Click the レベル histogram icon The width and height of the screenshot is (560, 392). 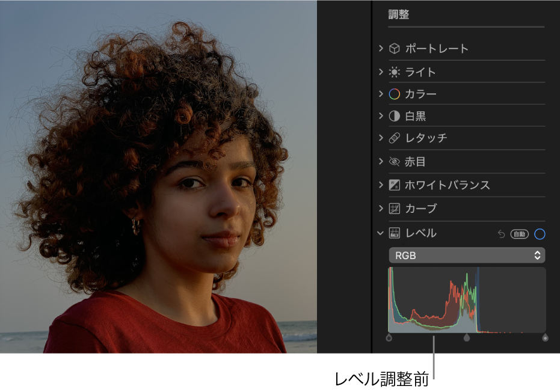(396, 233)
